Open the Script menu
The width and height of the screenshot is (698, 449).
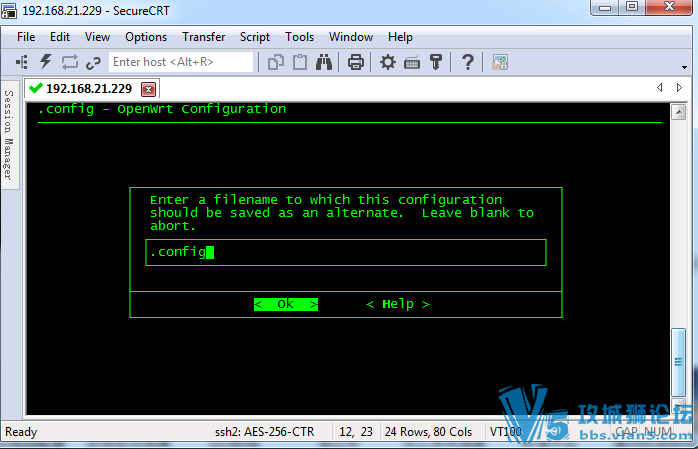click(x=255, y=37)
